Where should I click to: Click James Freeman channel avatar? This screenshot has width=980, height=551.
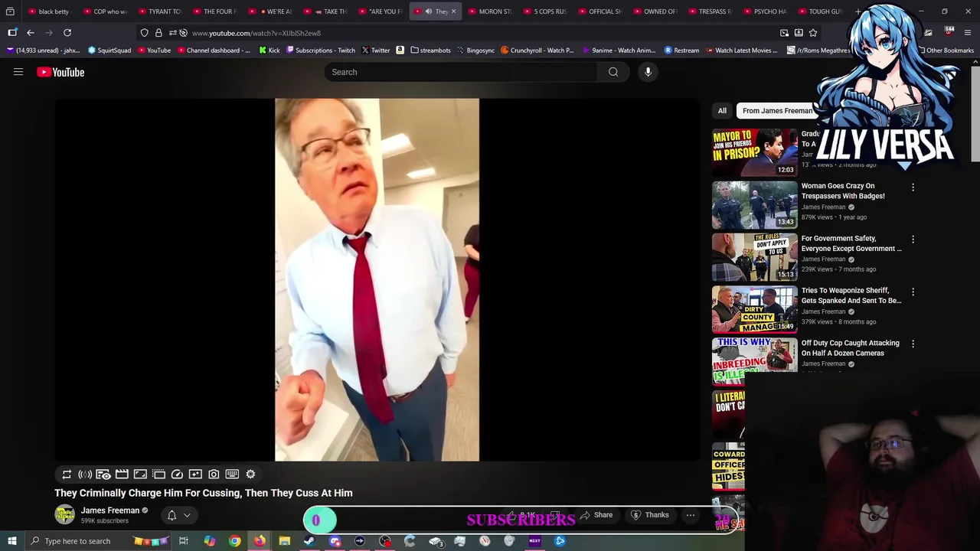click(65, 515)
